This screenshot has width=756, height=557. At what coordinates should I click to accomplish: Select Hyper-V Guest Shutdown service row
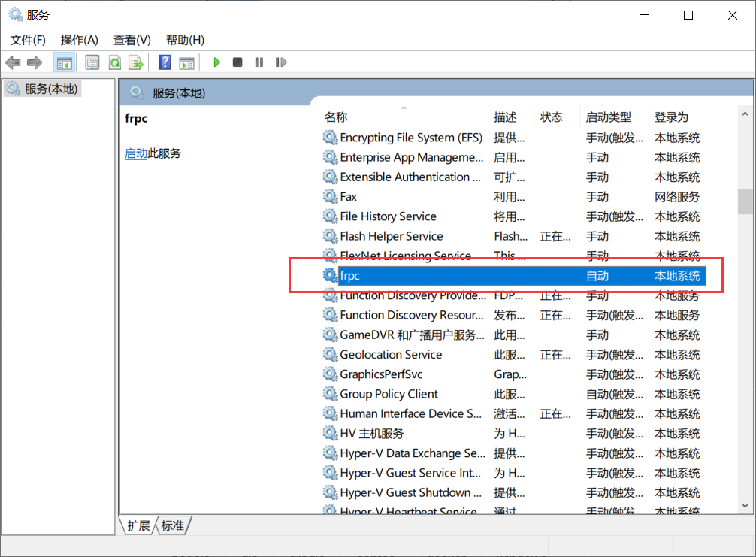[x=513, y=493]
